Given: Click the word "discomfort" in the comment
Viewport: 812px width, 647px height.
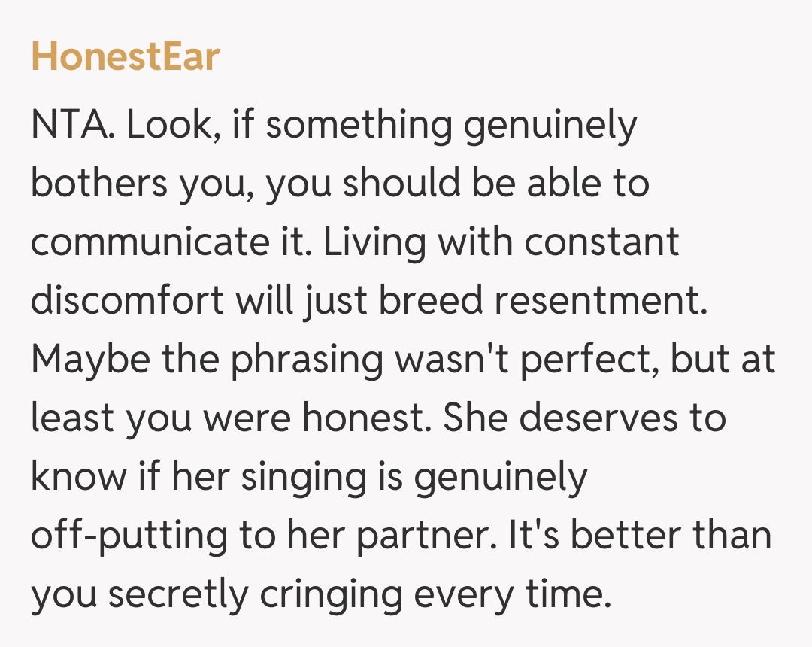Looking at the screenshot, I should tap(127, 301).
